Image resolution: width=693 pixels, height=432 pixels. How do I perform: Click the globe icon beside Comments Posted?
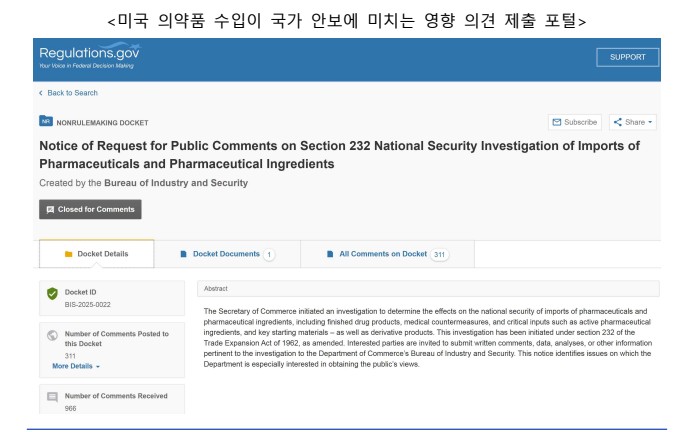tap(52, 335)
